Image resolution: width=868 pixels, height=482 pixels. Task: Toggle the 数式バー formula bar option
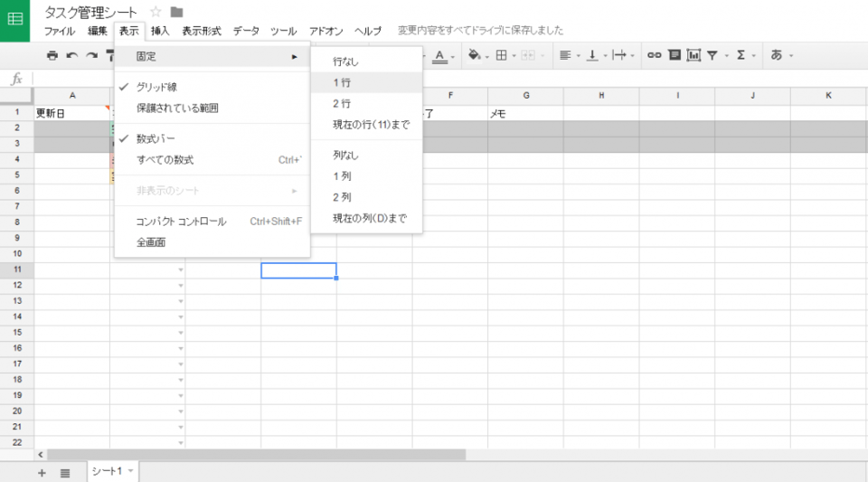pos(156,139)
